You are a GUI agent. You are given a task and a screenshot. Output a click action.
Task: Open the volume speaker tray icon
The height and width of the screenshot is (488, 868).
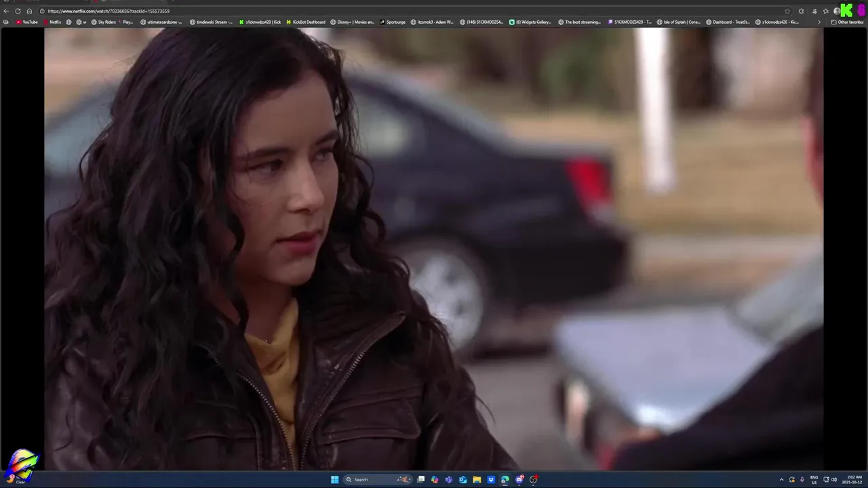pyautogui.click(x=834, y=479)
